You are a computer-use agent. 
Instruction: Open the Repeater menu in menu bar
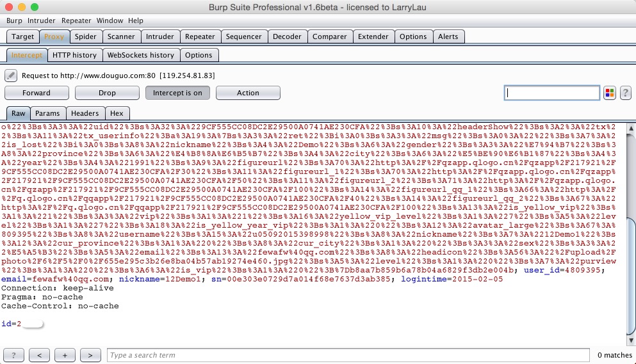[76, 20]
